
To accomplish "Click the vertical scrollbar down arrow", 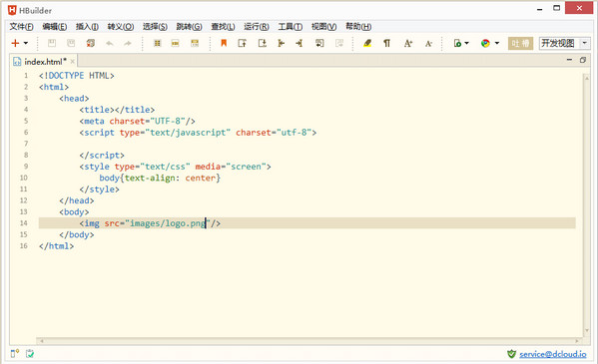I will tap(587, 330).
